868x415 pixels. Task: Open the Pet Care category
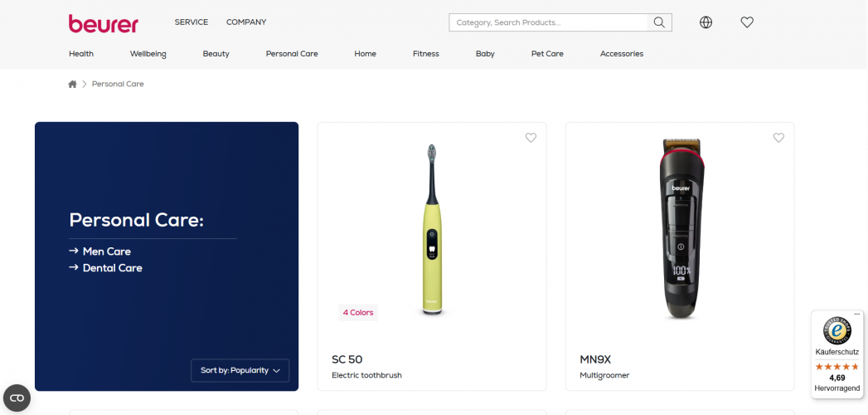click(x=547, y=54)
